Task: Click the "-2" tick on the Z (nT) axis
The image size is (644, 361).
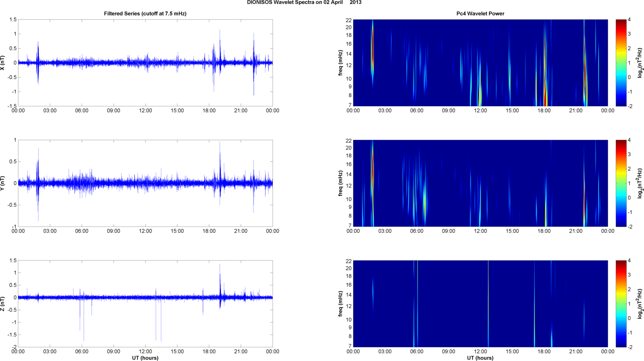Action: 14,347
